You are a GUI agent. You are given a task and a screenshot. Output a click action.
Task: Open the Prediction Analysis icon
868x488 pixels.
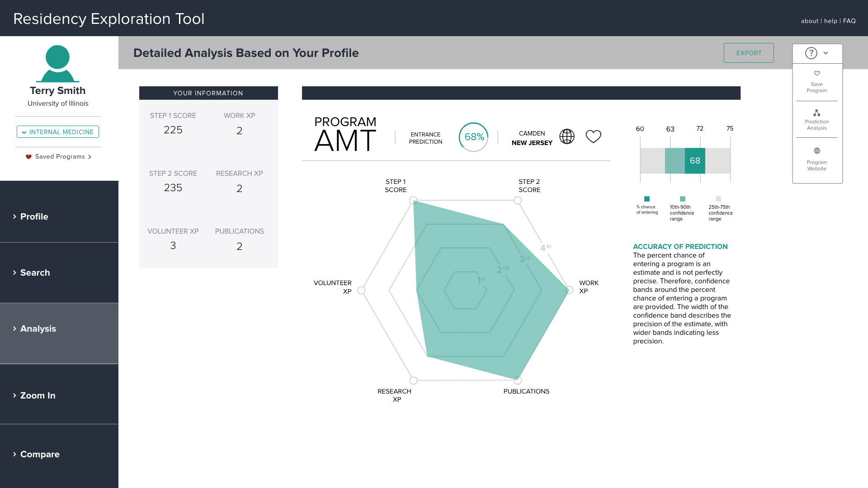[816, 113]
